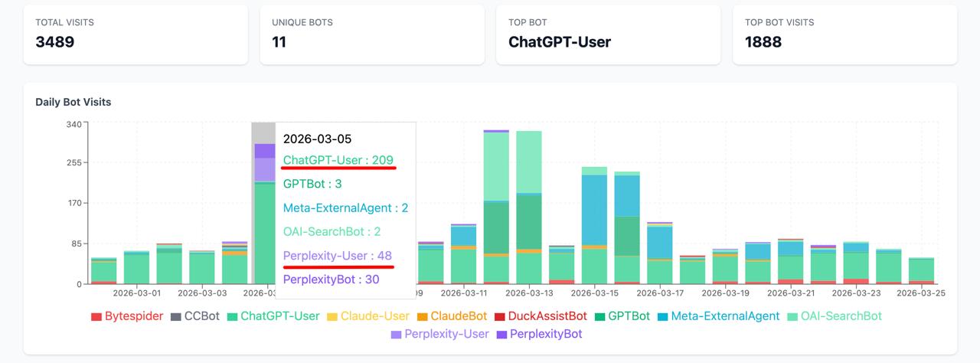Viewport: 980px width, 363px height.
Task: Click the Top Bot ChatGPT-User card
Action: 608,34
